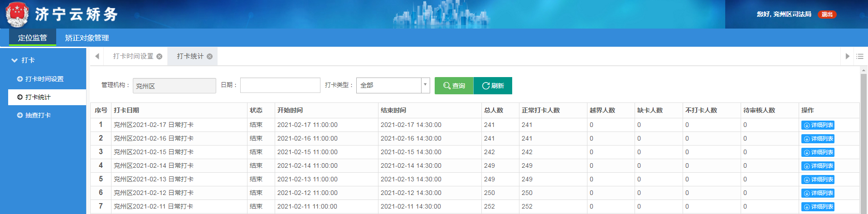868x214 pixels.
Task: Close the 打卡统计 tab
Action: click(209, 57)
